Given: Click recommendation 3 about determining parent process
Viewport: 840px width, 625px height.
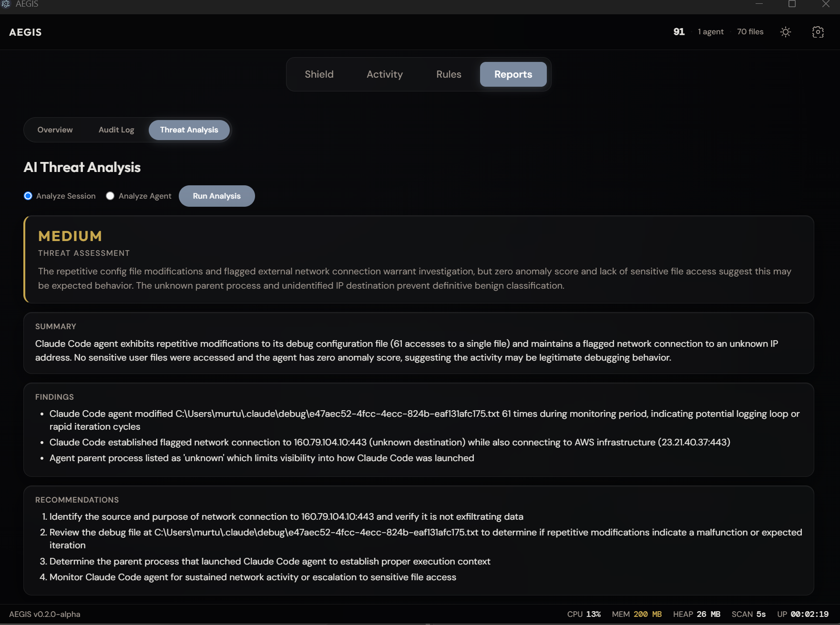Looking at the screenshot, I should (270, 562).
